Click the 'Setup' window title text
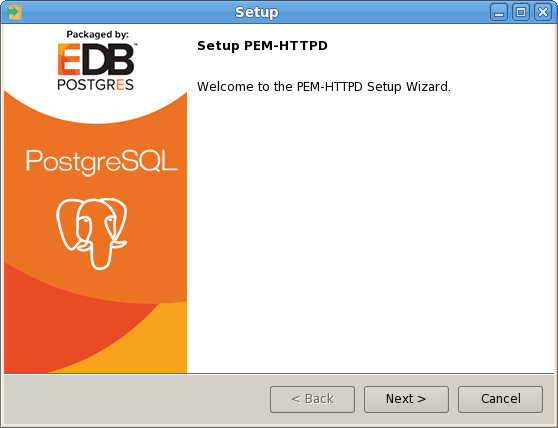This screenshot has width=558, height=428. tap(257, 12)
